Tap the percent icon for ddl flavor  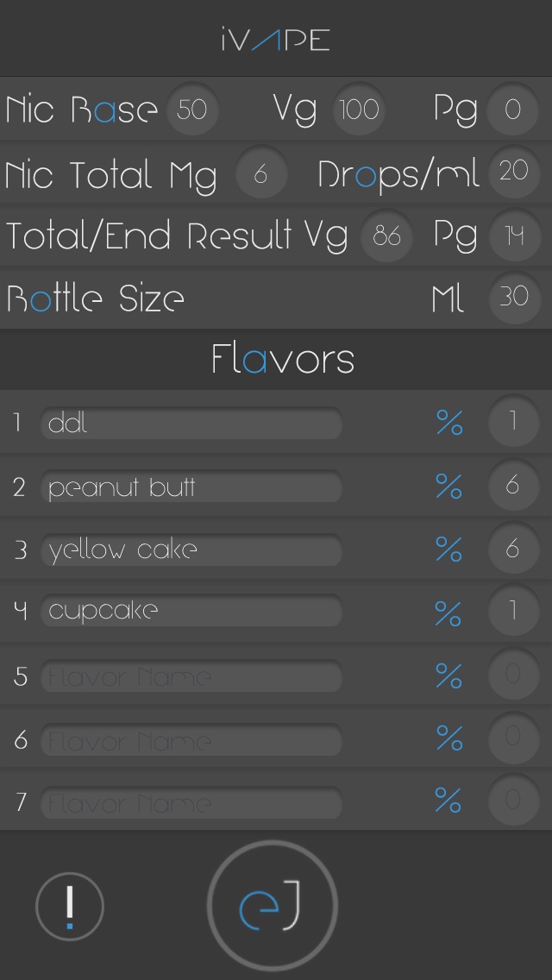pyautogui.click(x=448, y=423)
